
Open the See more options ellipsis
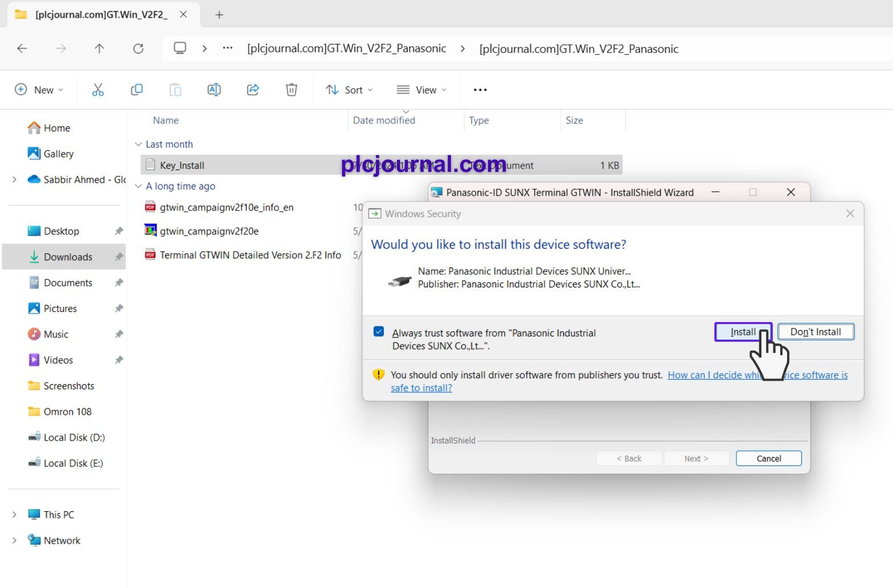point(480,90)
